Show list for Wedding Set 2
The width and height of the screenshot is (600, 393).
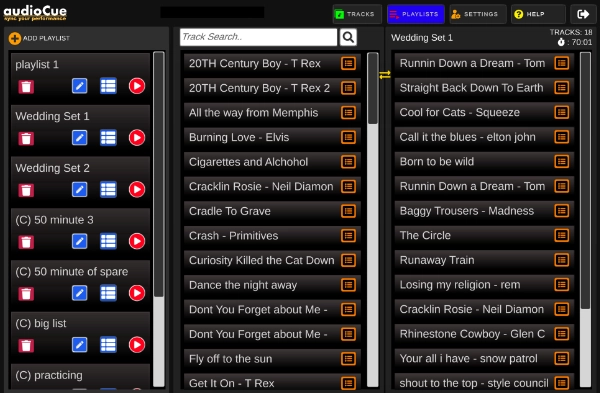(x=108, y=189)
